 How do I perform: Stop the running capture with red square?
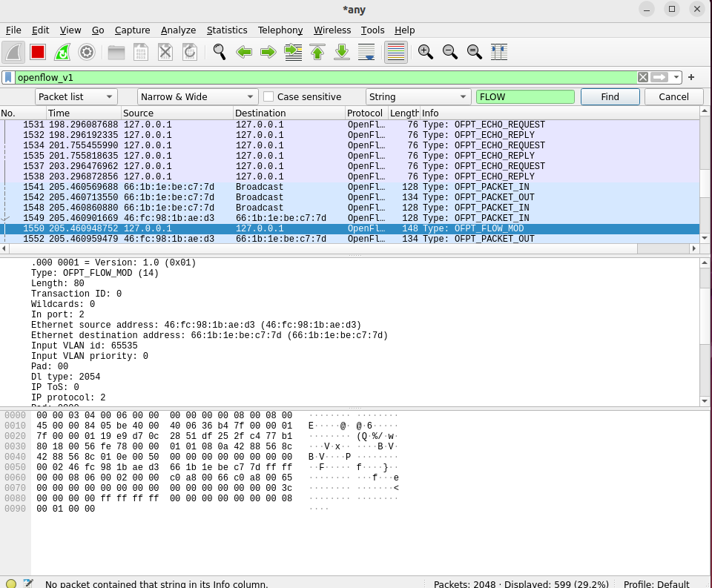click(x=38, y=52)
